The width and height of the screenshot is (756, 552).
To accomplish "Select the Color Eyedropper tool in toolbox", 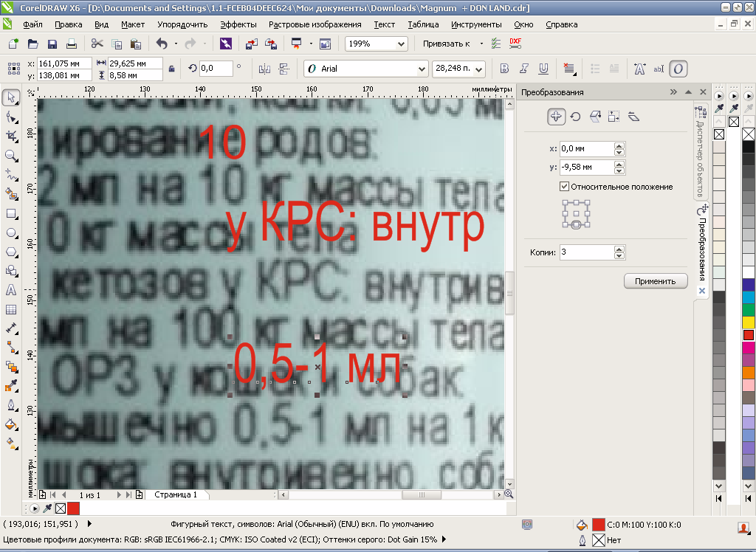I will pyautogui.click(x=11, y=386).
